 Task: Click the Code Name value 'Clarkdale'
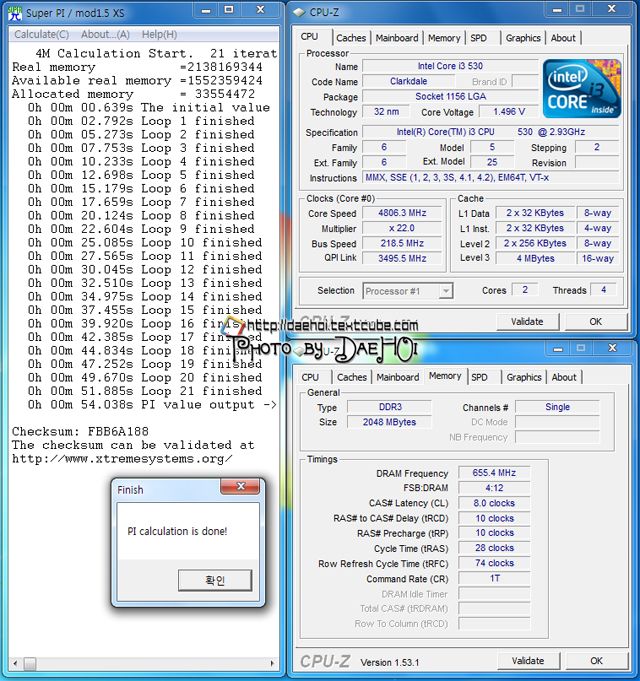pyautogui.click(x=408, y=81)
